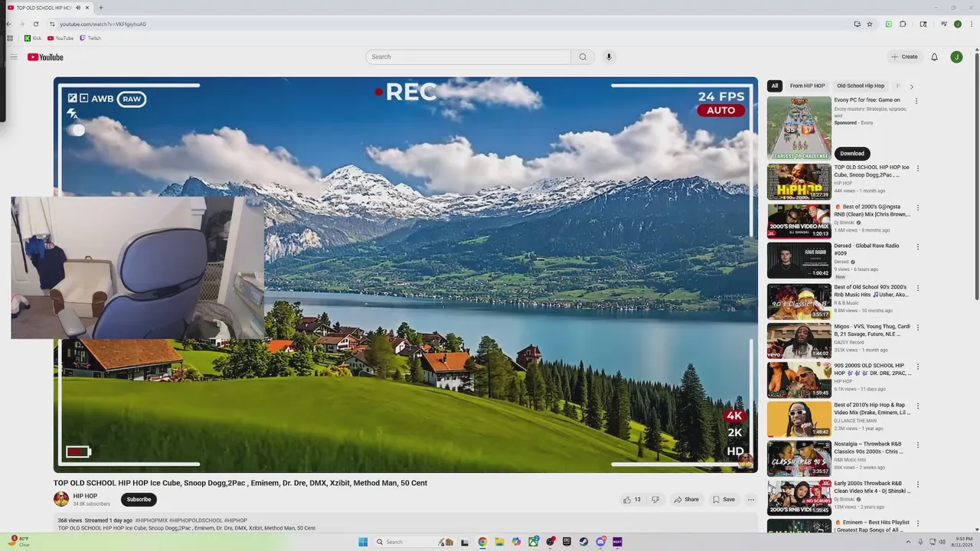Open 90S 2000S OLD SCHOOL HIP HOP thumbnail

[799, 380]
